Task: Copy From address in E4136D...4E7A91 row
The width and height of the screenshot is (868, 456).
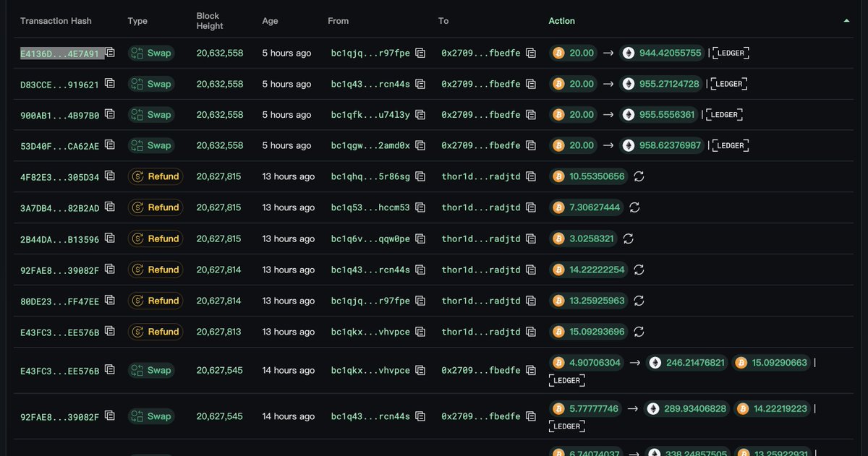Action: pyautogui.click(x=420, y=53)
